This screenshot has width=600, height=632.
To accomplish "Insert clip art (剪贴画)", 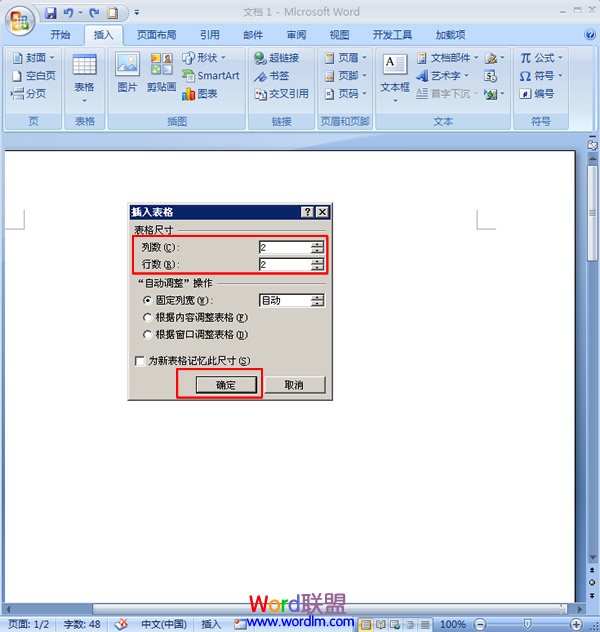I will (x=161, y=73).
